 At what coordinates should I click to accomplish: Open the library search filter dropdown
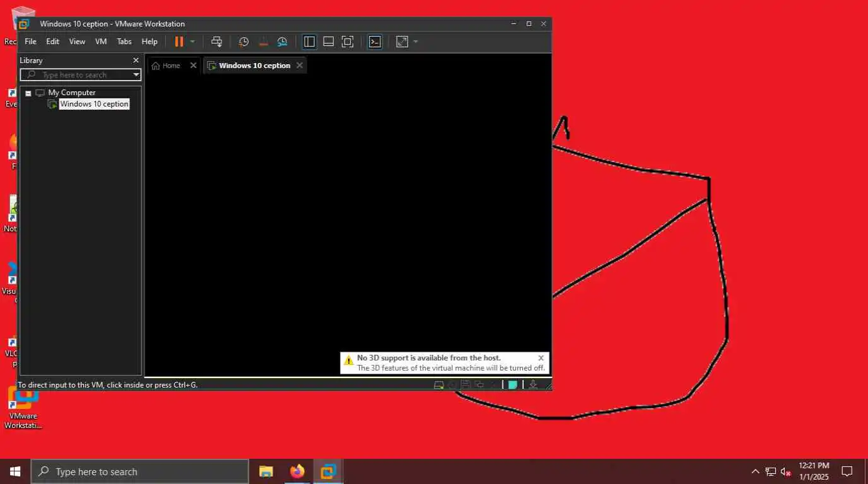136,75
